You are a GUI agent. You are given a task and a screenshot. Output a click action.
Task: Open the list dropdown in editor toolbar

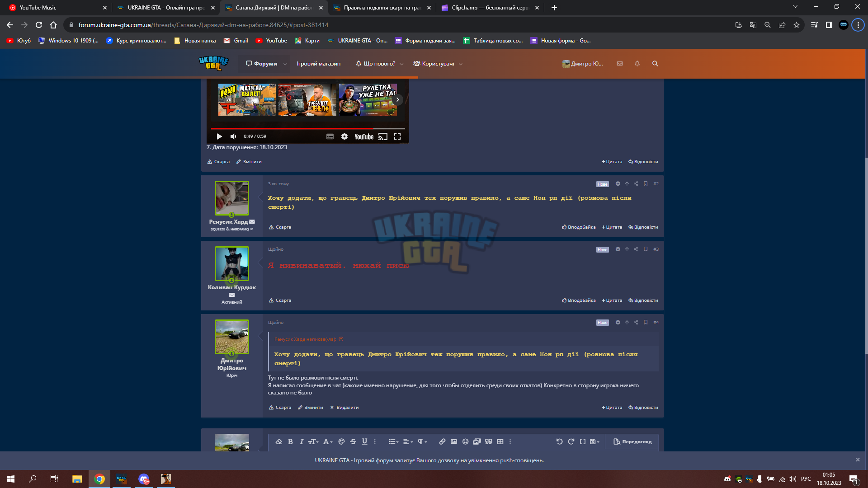(x=393, y=441)
